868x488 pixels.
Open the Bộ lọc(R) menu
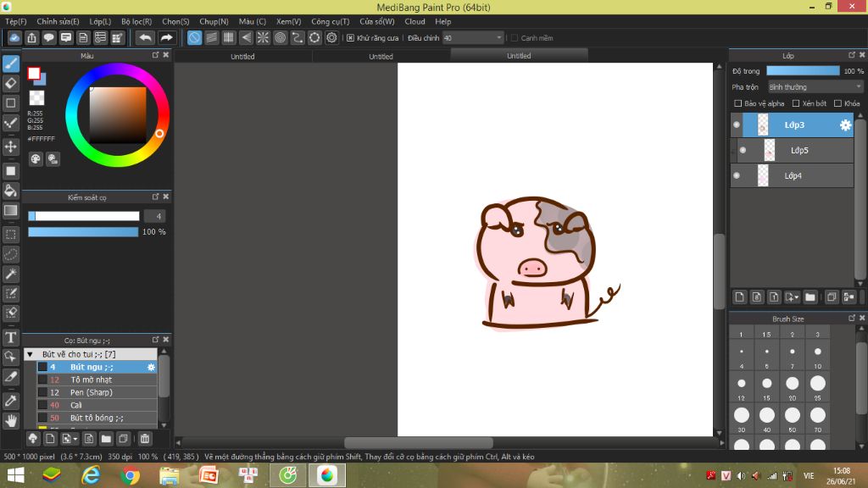(136, 21)
